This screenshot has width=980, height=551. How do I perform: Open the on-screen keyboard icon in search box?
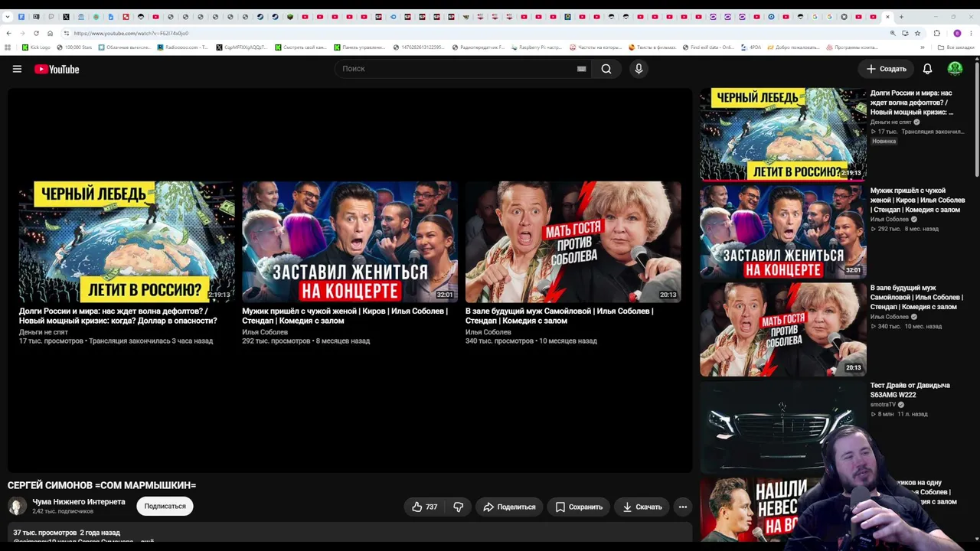tap(582, 69)
